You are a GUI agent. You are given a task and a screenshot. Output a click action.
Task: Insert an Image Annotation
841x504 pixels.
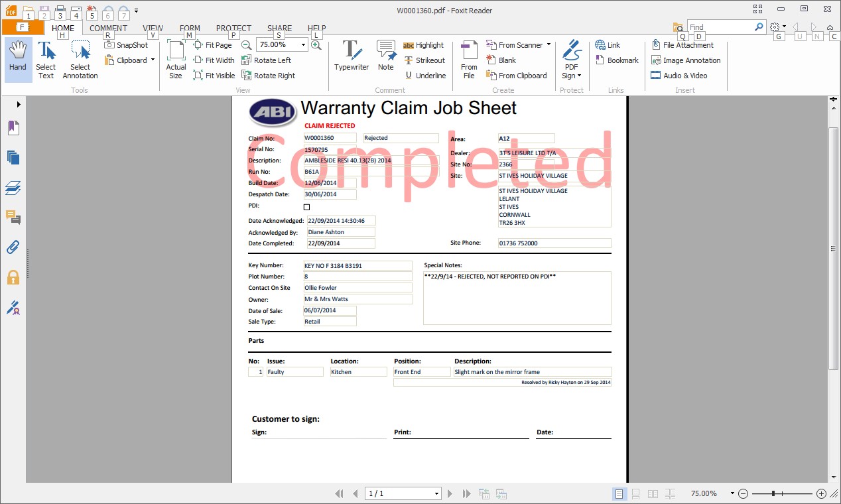pos(686,60)
